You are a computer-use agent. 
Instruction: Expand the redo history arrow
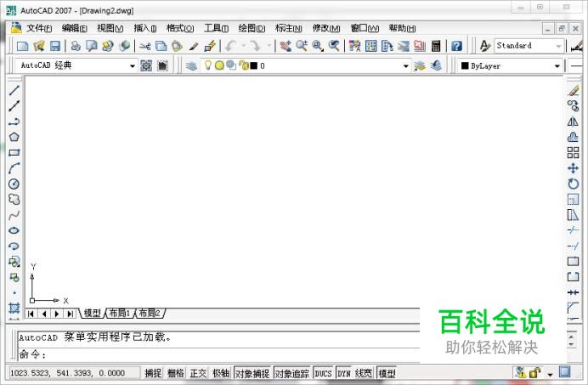pos(269,46)
